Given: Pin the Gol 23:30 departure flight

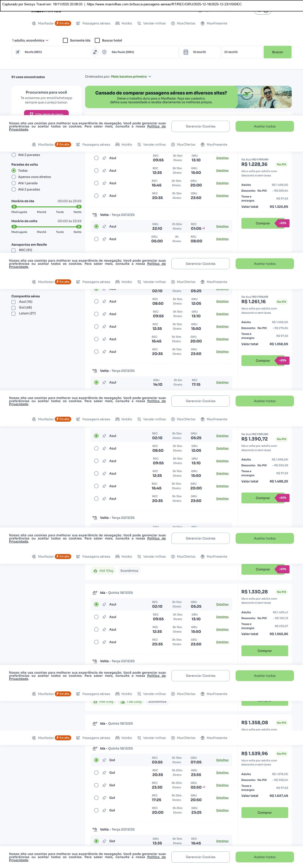Looking at the screenshot, I should 104,785.
